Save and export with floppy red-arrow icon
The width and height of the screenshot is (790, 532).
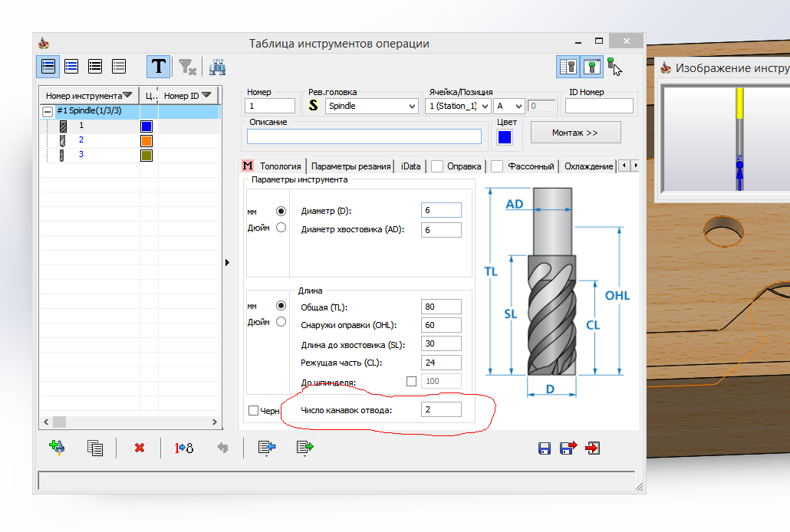coord(568,448)
